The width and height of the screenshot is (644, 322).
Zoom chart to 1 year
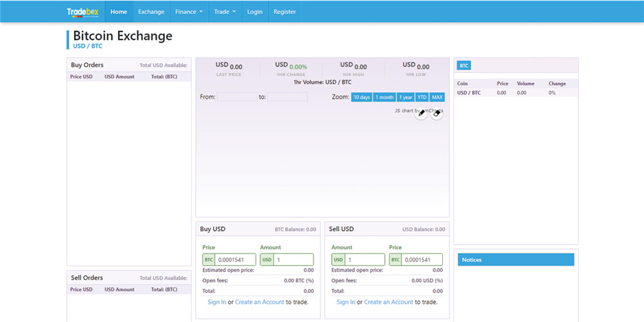point(406,97)
